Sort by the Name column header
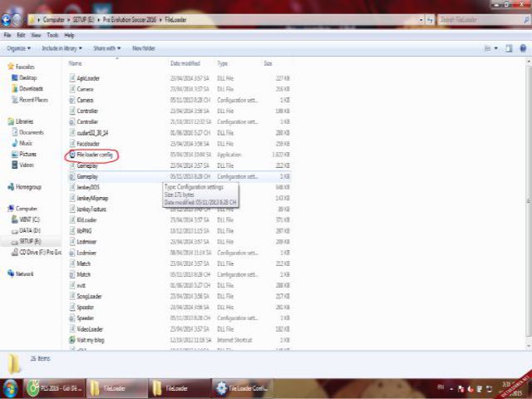 (76, 63)
